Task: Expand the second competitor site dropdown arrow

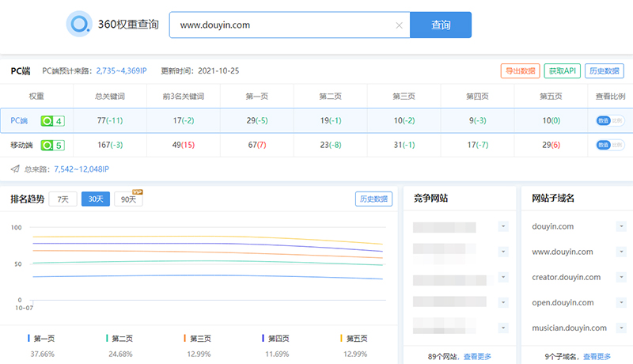Action: coord(503,252)
